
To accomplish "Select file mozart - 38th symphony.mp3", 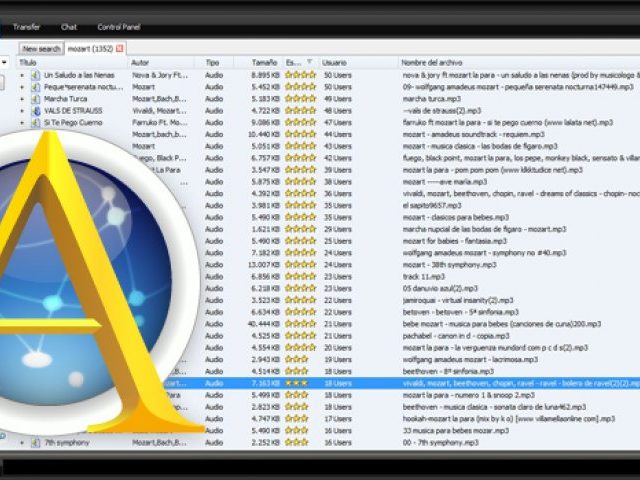I will tap(449, 265).
